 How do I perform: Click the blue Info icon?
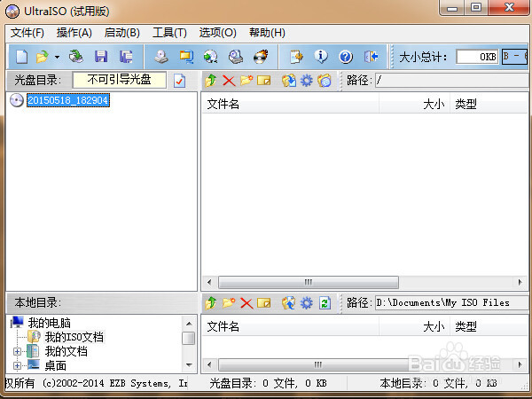pyautogui.click(x=321, y=57)
